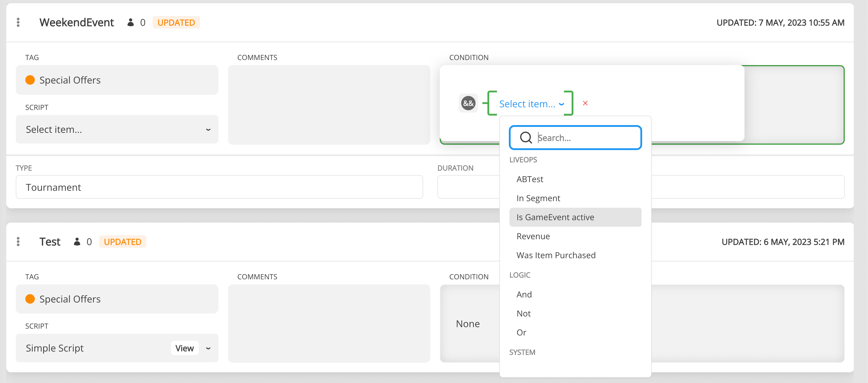The image size is (868, 383).
Task: Click the orange tag dot in Test's Special Offers
Action: click(30, 299)
